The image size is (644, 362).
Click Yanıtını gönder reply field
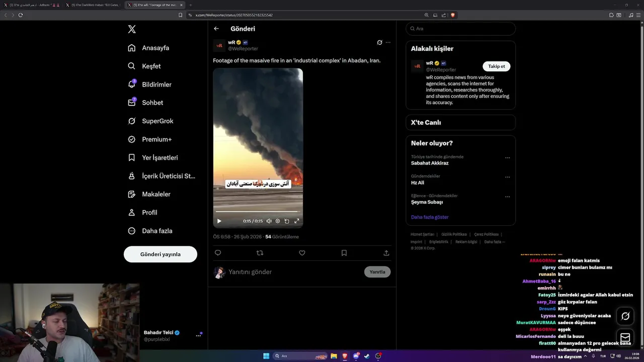[294, 272]
